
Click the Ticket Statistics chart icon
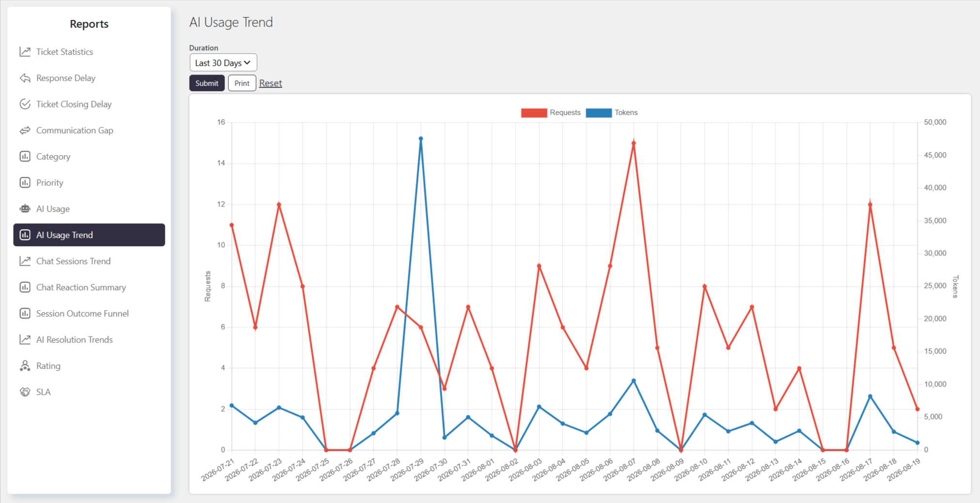point(25,52)
